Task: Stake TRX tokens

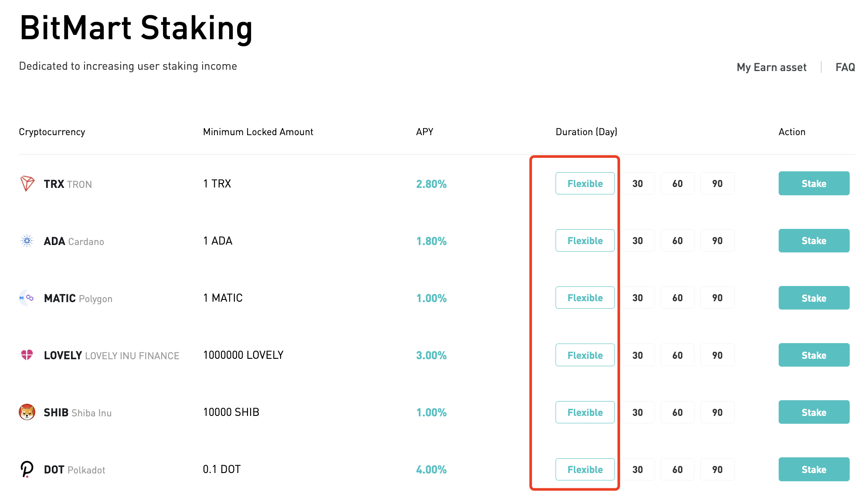Action: click(814, 184)
